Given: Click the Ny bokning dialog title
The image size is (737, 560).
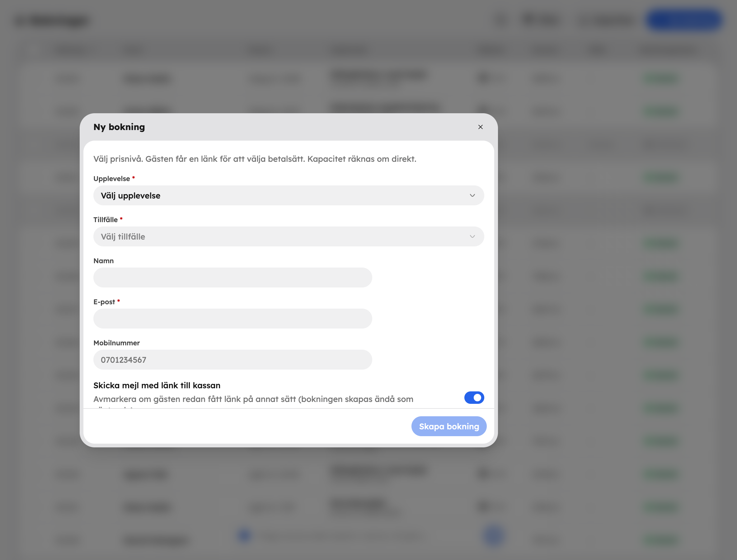Looking at the screenshot, I should (119, 127).
